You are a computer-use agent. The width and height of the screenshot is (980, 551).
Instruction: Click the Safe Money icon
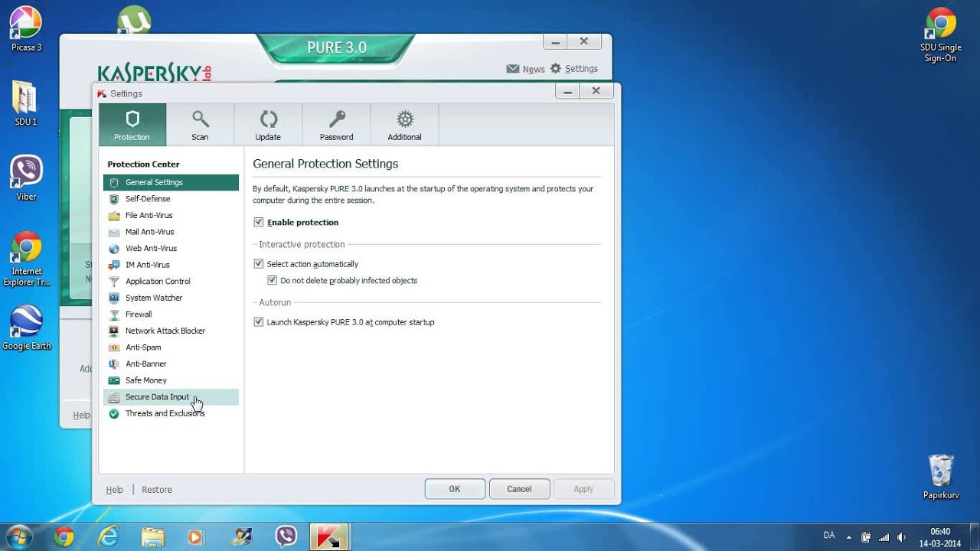[x=114, y=380]
